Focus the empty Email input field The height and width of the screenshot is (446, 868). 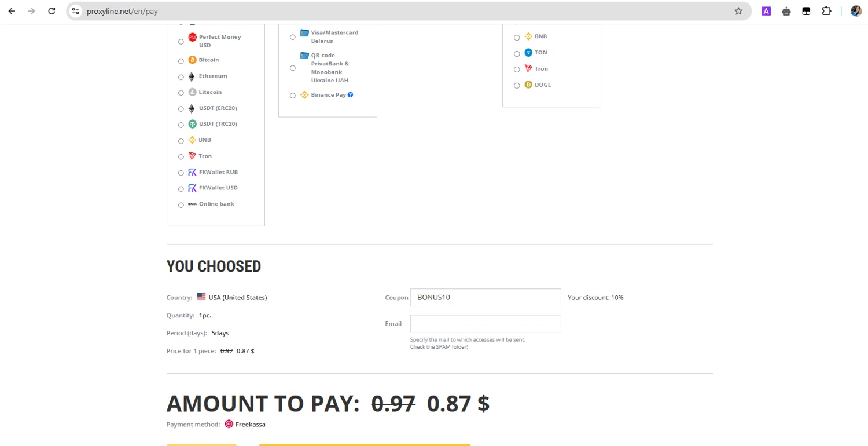486,324
